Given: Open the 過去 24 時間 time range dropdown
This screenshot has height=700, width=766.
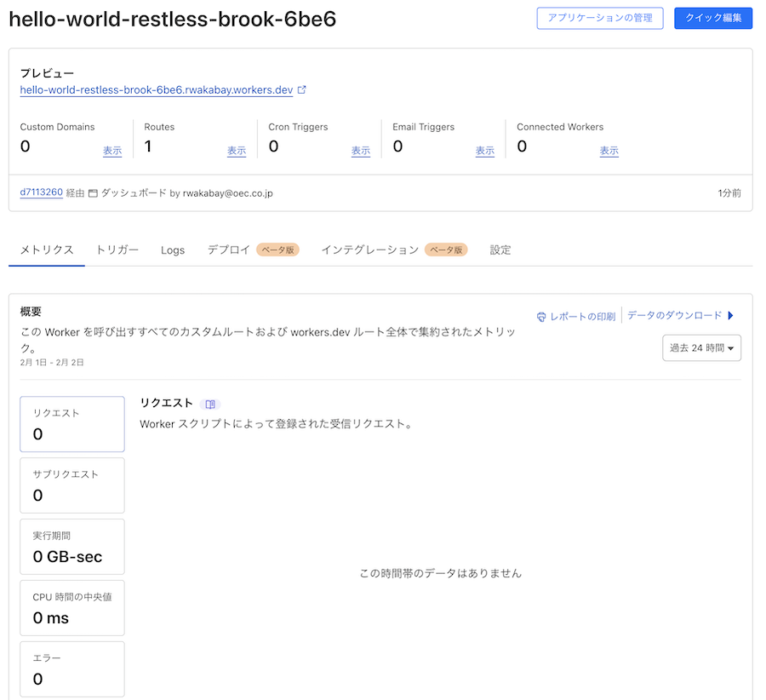Looking at the screenshot, I should (701, 347).
